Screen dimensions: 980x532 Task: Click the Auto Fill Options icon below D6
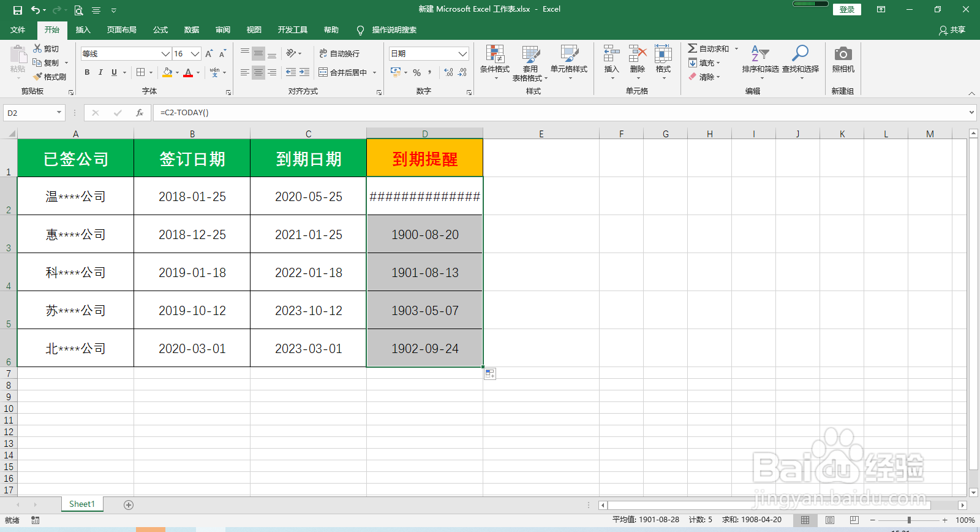click(x=490, y=373)
